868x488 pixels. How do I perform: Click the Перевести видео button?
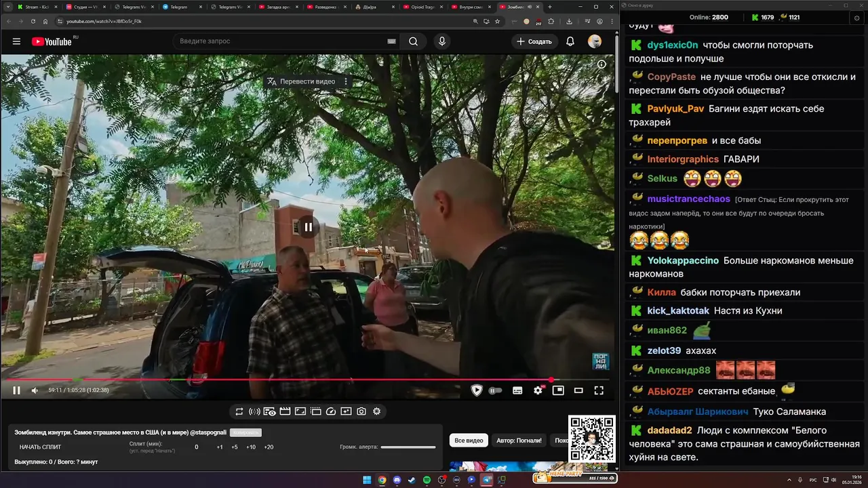coord(301,81)
